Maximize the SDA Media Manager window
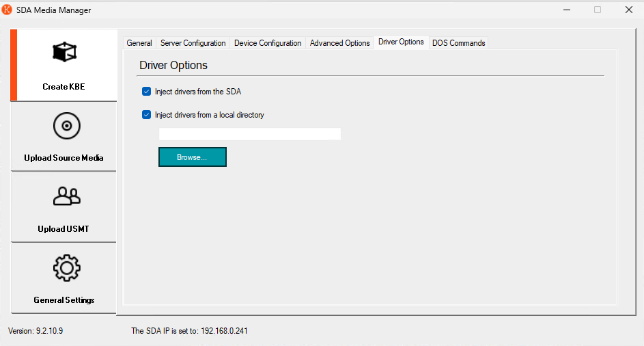 click(x=598, y=10)
